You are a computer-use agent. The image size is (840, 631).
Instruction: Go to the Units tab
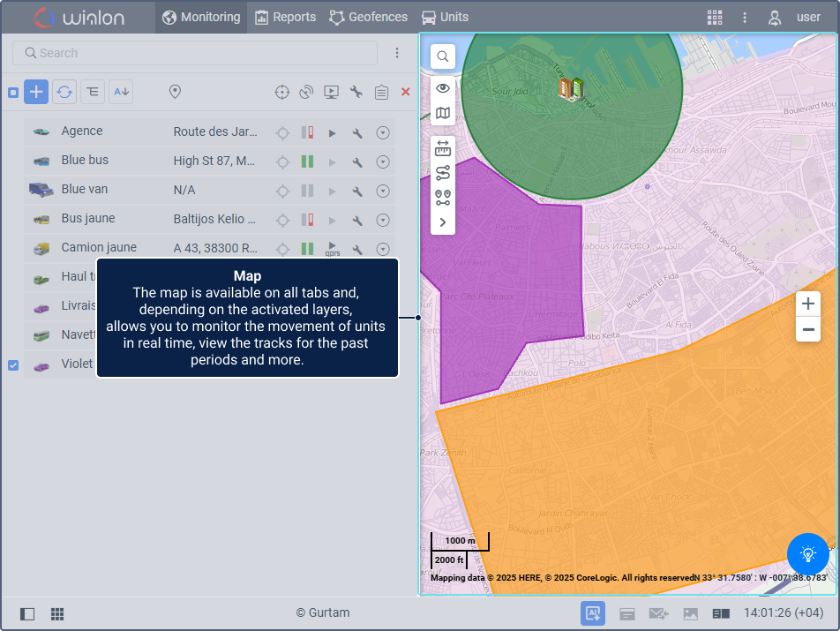446,17
